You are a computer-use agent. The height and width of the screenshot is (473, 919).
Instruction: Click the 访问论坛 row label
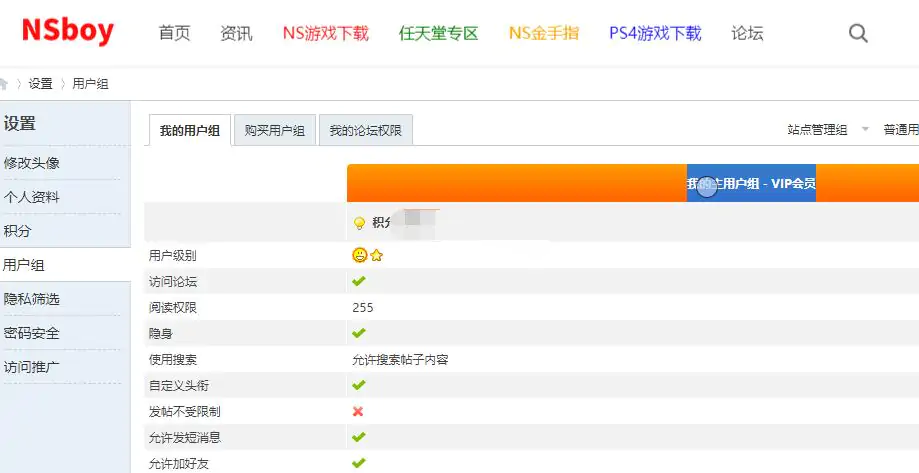pyautogui.click(x=173, y=282)
